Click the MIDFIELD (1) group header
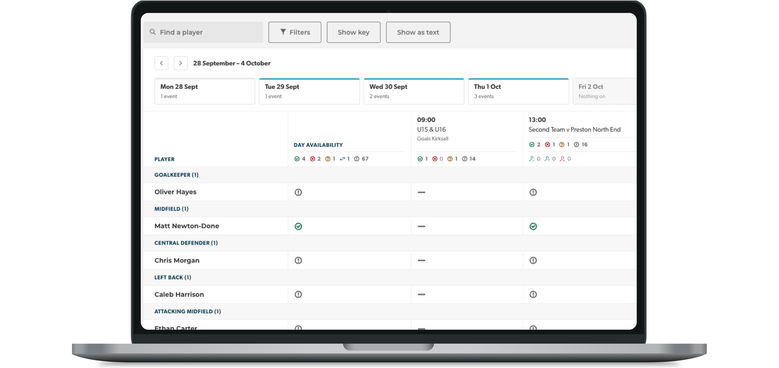The width and height of the screenshot is (779, 368). 171,209
